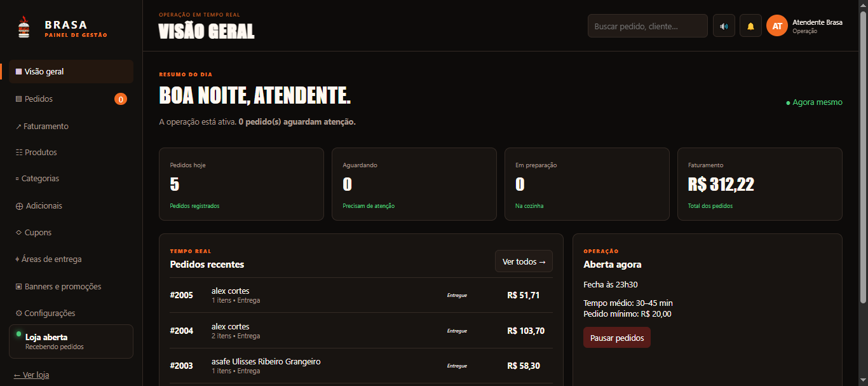Image resolution: width=868 pixels, height=386 pixels.
Task: Open the Atendente Brasa profile name
Action: 817,22
